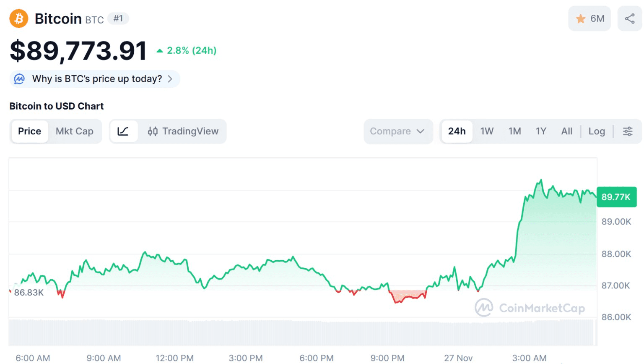Toggle the Log scale option
644x364 pixels.
597,131
